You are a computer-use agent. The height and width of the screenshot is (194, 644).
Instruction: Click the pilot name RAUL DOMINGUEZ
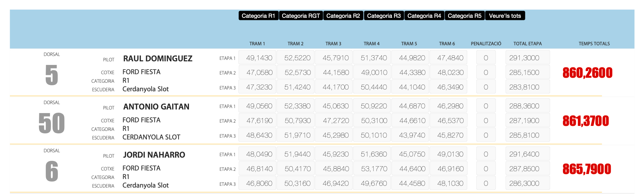coord(158,58)
